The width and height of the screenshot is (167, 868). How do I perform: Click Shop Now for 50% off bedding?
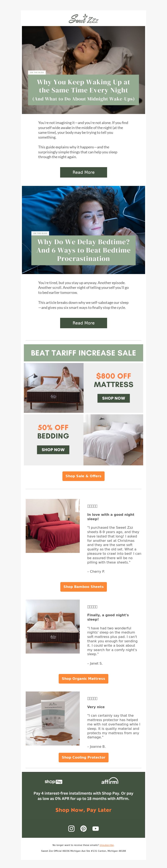pos(53,450)
